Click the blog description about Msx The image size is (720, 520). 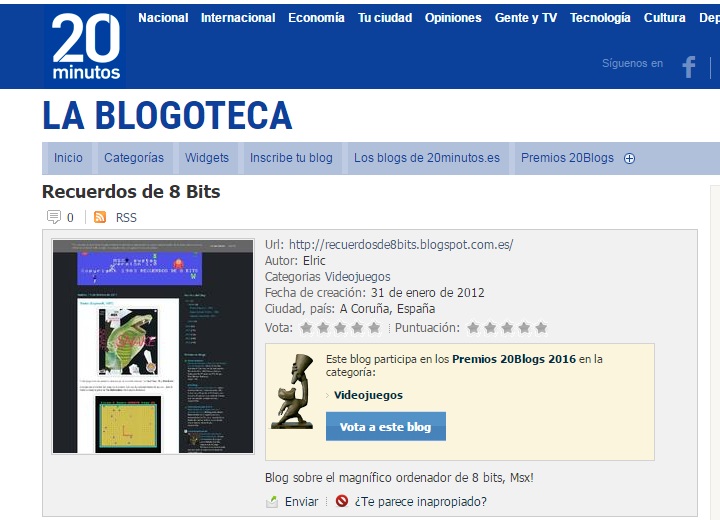(x=399, y=478)
